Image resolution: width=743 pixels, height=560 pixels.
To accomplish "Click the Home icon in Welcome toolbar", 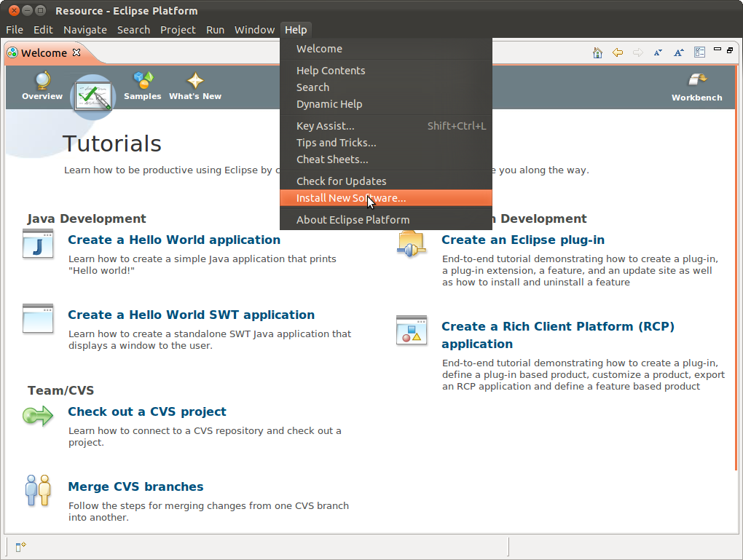I will click(x=597, y=52).
